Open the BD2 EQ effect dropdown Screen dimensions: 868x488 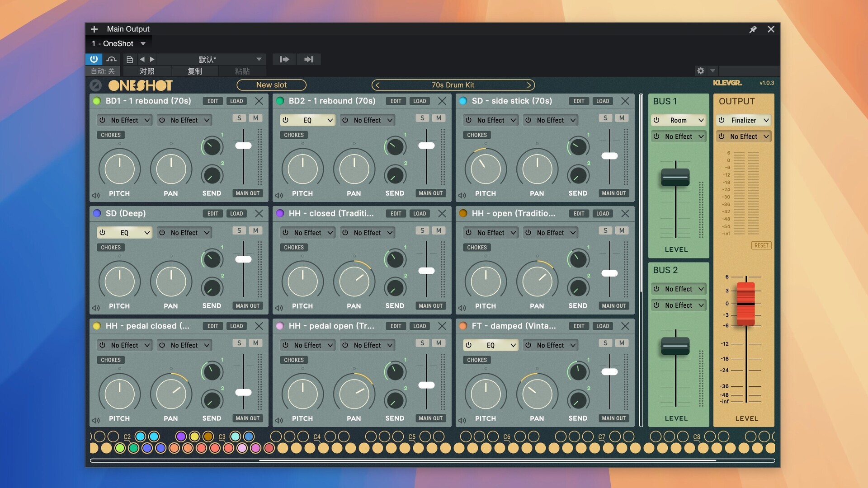tap(308, 120)
